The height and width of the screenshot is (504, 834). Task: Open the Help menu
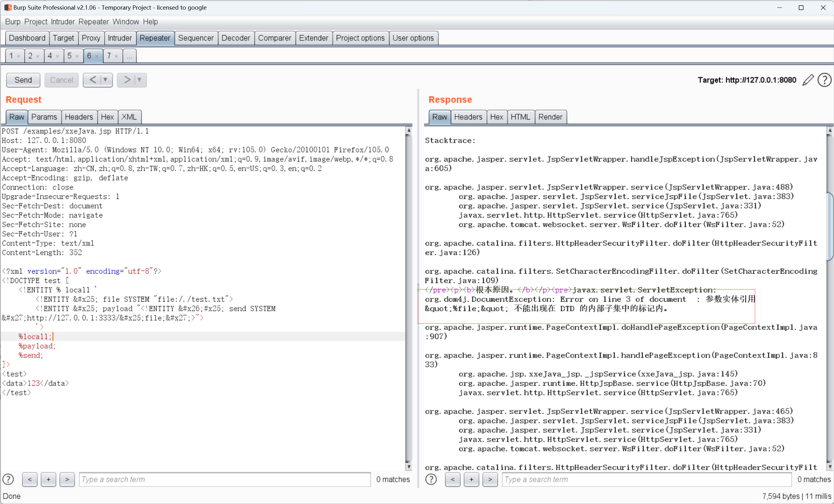click(x=150, y=22)
